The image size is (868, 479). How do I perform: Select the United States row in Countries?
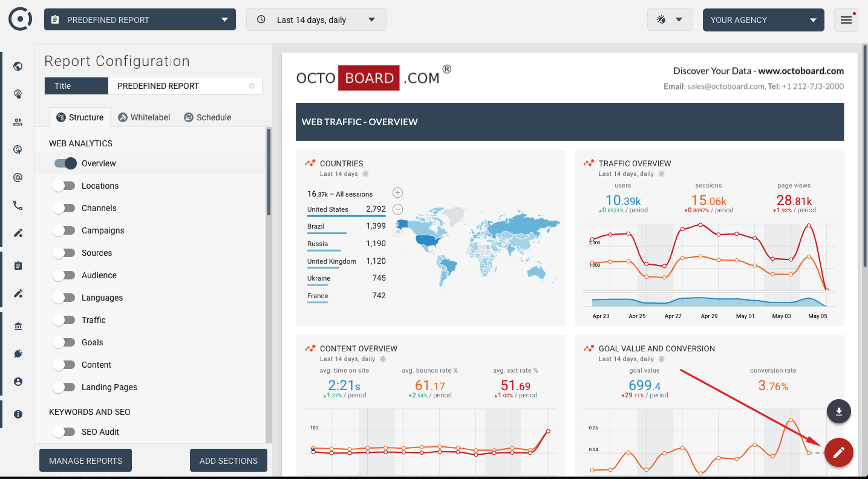click(347, 210)
